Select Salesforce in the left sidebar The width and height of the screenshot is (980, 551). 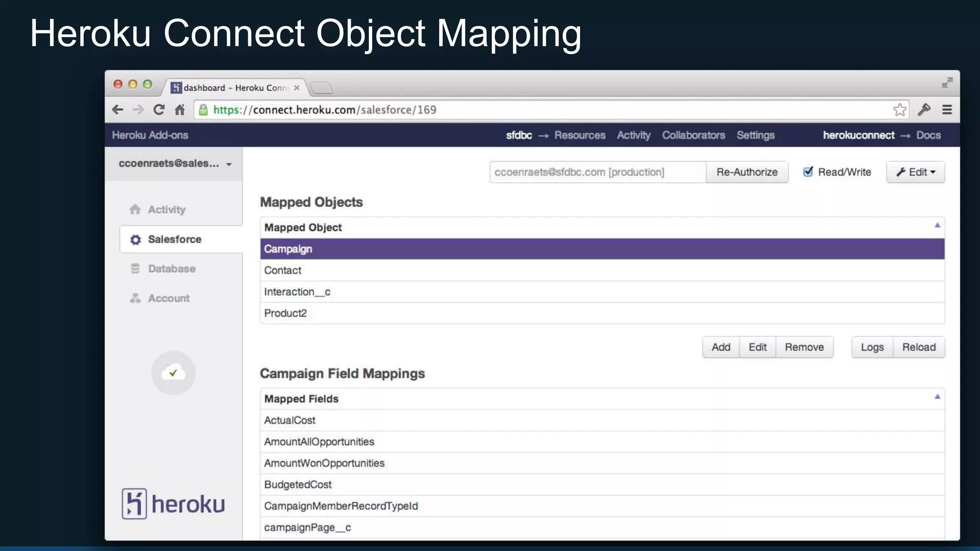point(181,239)
